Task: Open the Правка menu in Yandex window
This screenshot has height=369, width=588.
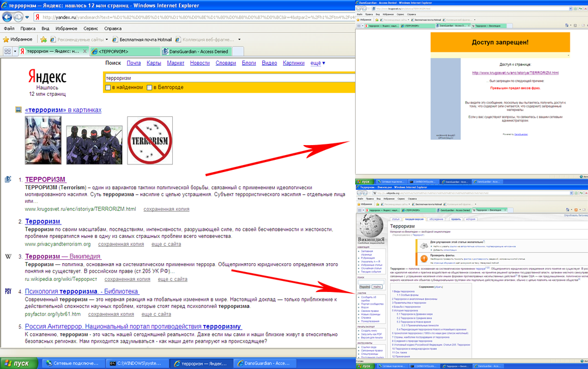Action: 28,28
